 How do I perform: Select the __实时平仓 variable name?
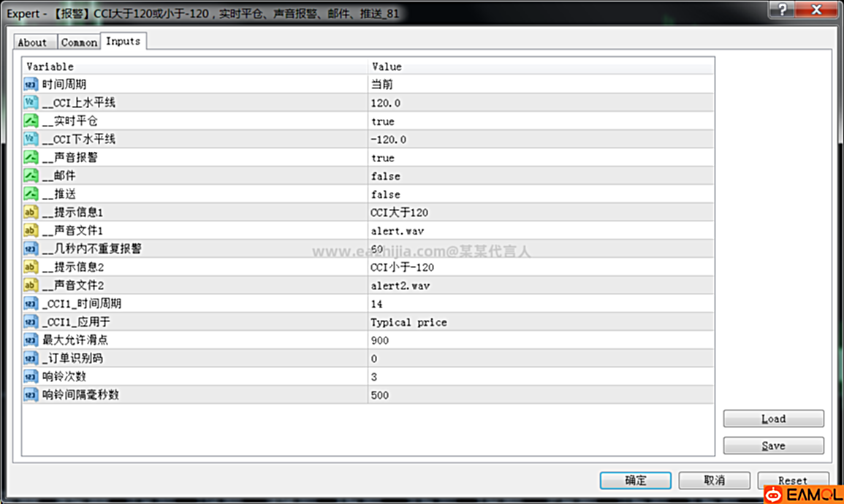pos(70,121)
